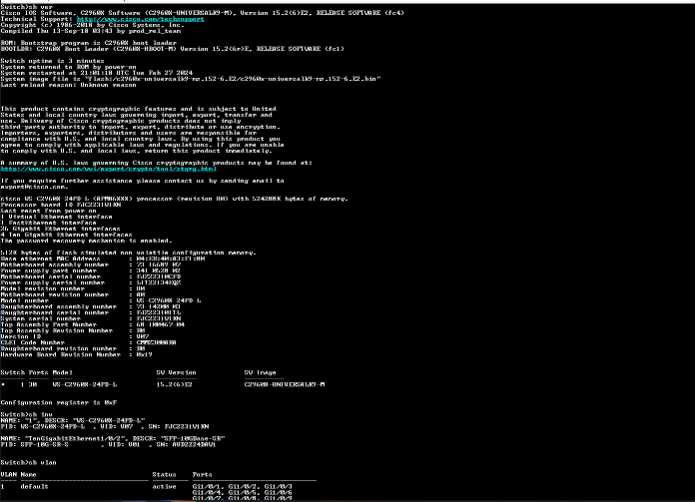Click the 'Daughterboard assembly number' row
The image size is (695, 502).
point(90,306)
